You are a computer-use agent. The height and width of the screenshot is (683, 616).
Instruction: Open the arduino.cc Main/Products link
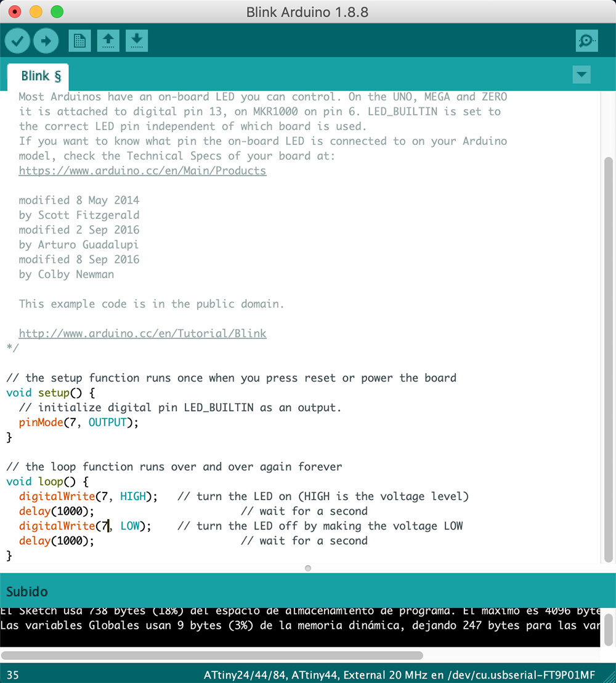coord(142,171)
